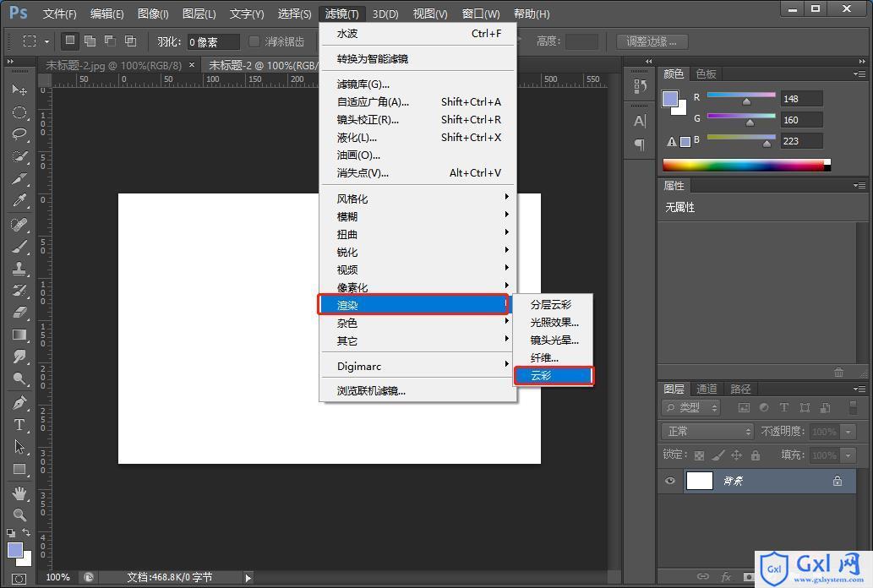Image resolution: width=873 pixels, height=588 pixels.
Task: Select the History Brush tool
Action: pos(19,290)
